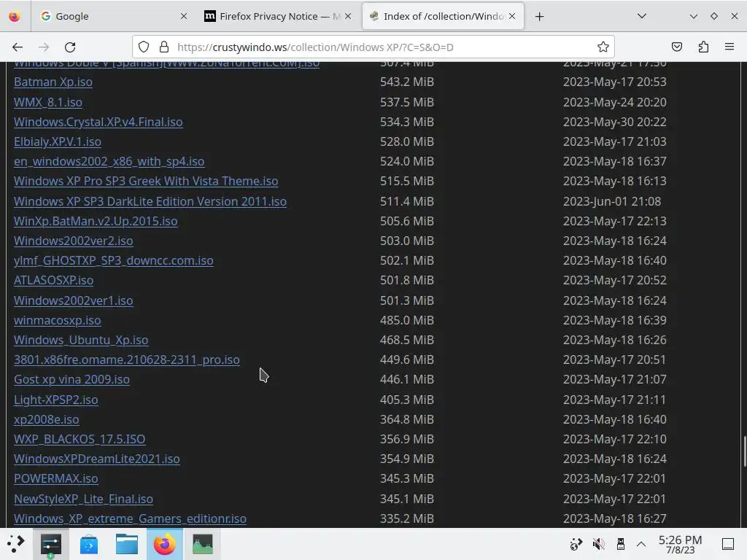
Task: Expand the hidden system tray icons
Action: [x=641, y=544]
